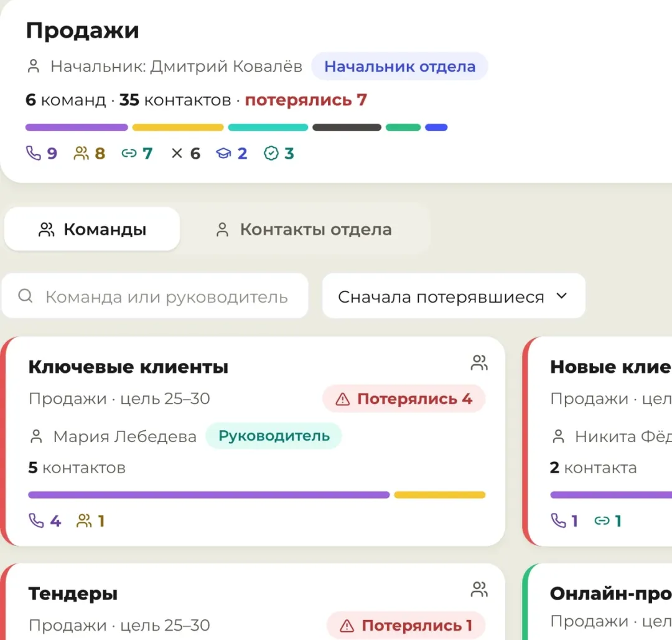Click Продажи · цель 25–30 in Тендеры card

119,626
